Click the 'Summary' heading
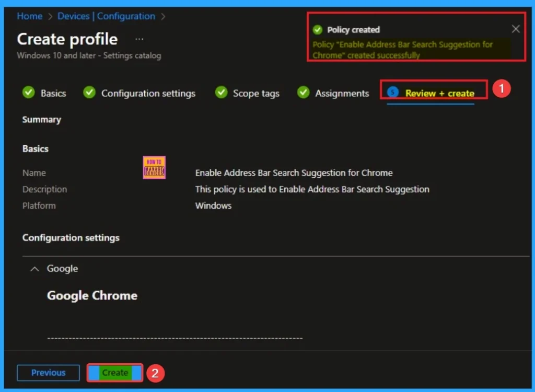The height and width of the screenshot is (392, 535). pos(42,120)
